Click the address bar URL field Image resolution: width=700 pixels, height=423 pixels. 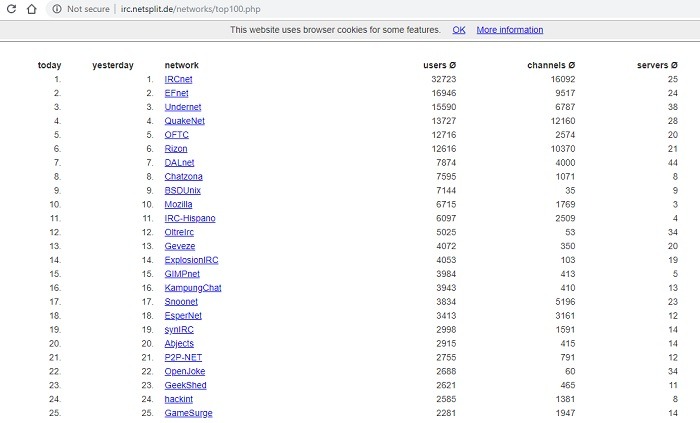(x=191, y=9)
